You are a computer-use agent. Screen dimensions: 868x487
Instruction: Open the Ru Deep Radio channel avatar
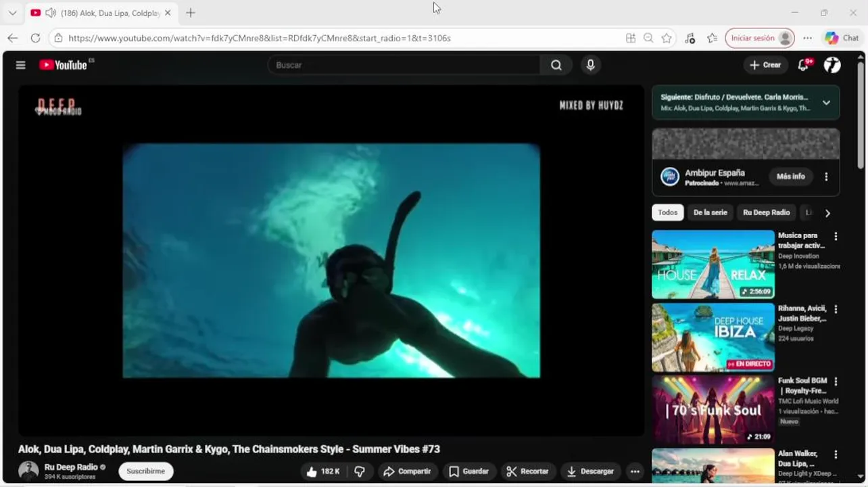pyautogui.click(x=28, y=471)
